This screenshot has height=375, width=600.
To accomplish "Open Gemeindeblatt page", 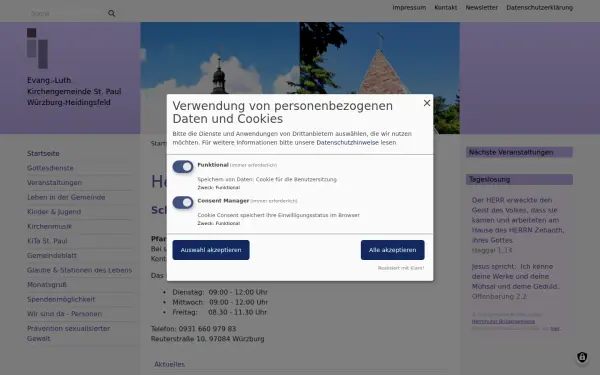I will tap(52, 255).
